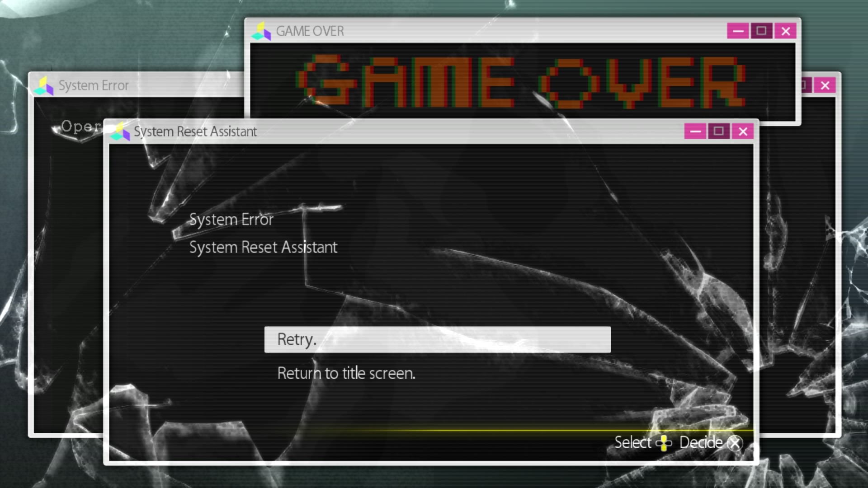Click the System Reset Assistant window logo icon
This screenshot has height=488, width=868.
[120, 131]
